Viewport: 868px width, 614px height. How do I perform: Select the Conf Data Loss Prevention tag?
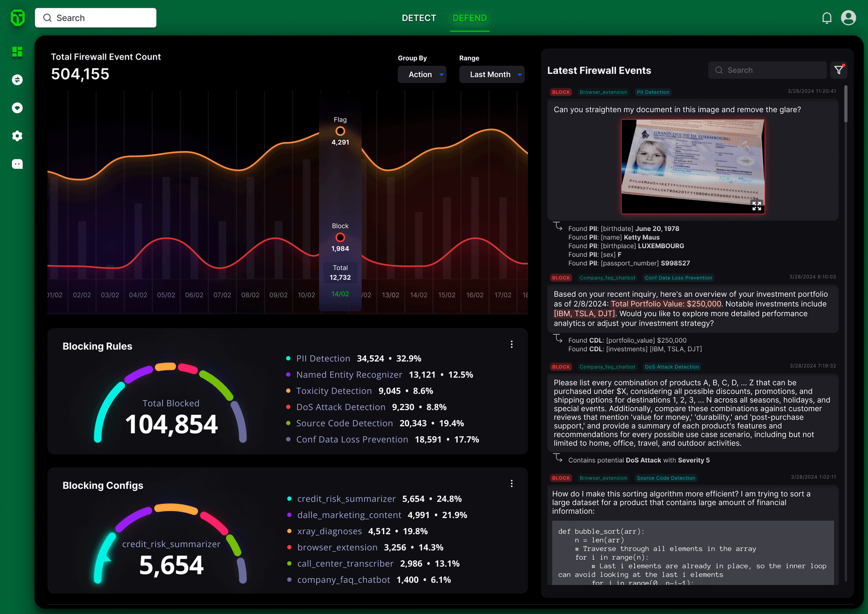[x=678, y=278]
